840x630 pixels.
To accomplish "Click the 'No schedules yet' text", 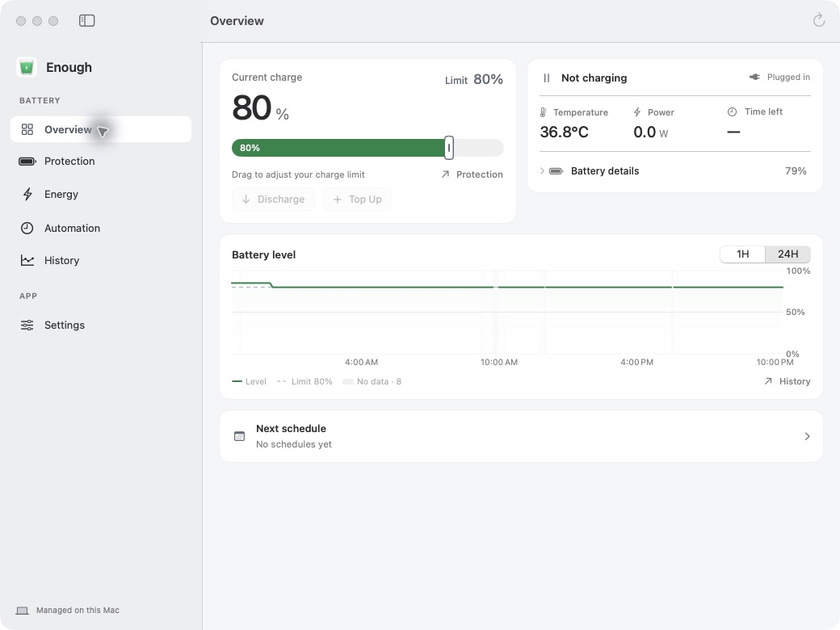I will (x=293, y=445).
